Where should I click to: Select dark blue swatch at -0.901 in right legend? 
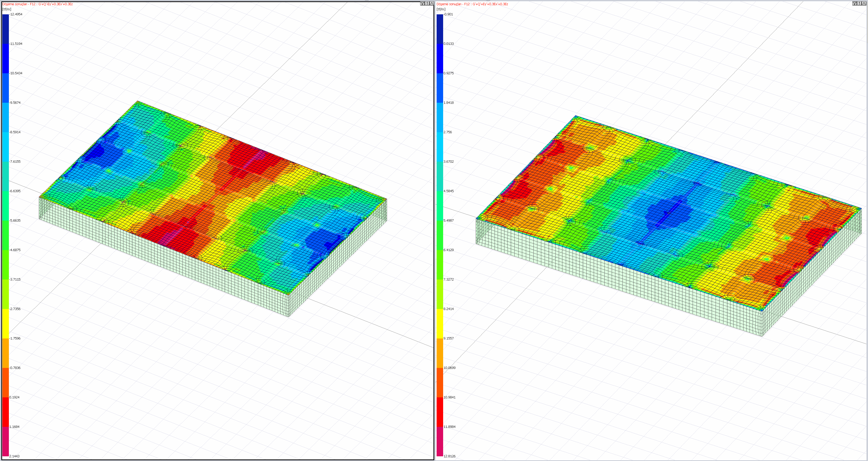tap(440, 29)
